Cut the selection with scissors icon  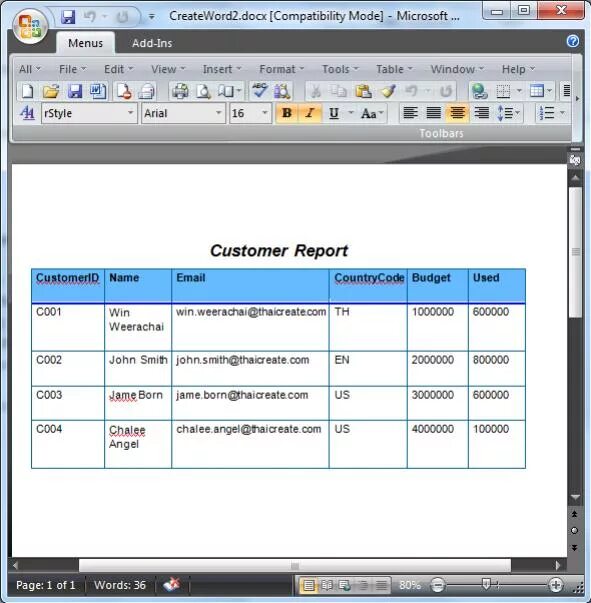coord(315,92)
